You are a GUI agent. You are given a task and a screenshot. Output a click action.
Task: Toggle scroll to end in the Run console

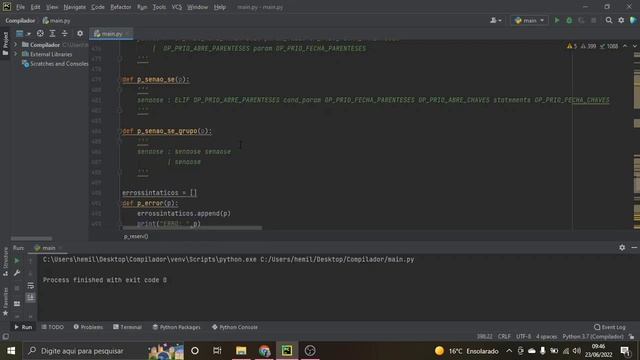(x=31, y=298)
